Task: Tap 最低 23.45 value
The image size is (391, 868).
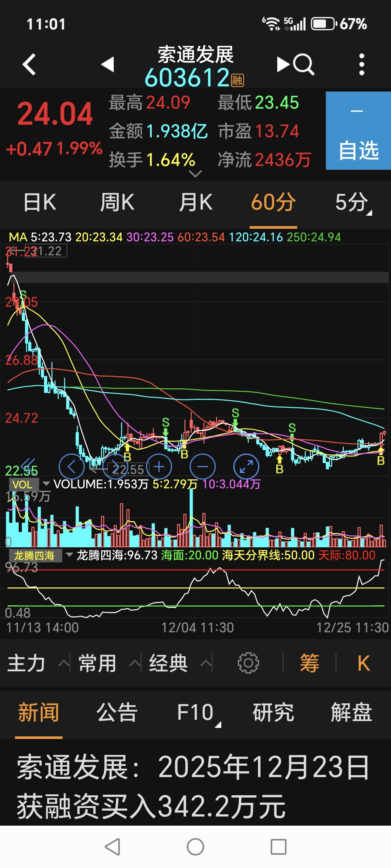Action: click(x=277, y=102)
